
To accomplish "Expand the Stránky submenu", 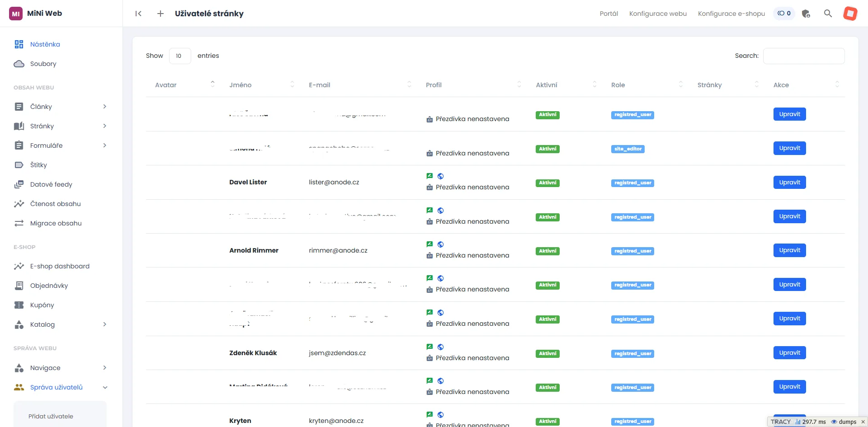I will tap(105, 126).
